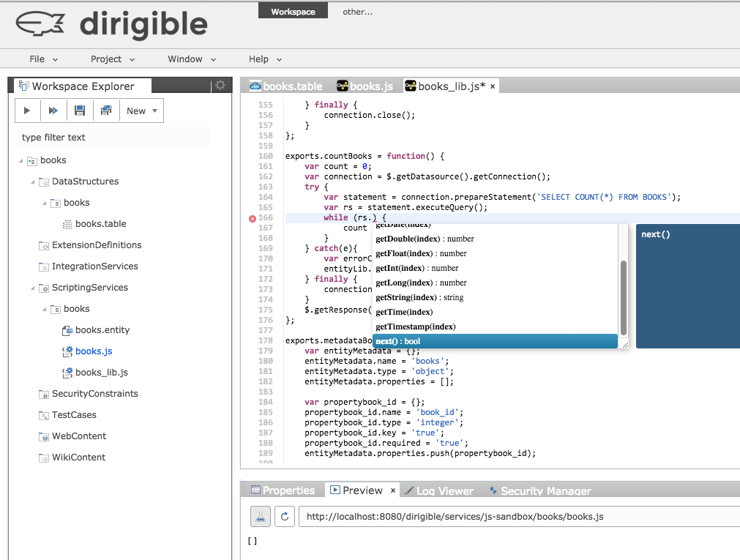Choose getTimestamp(index) from autocomplete list
The height and width of the screenshot is (560, 740).
click(x=495, y=326)
